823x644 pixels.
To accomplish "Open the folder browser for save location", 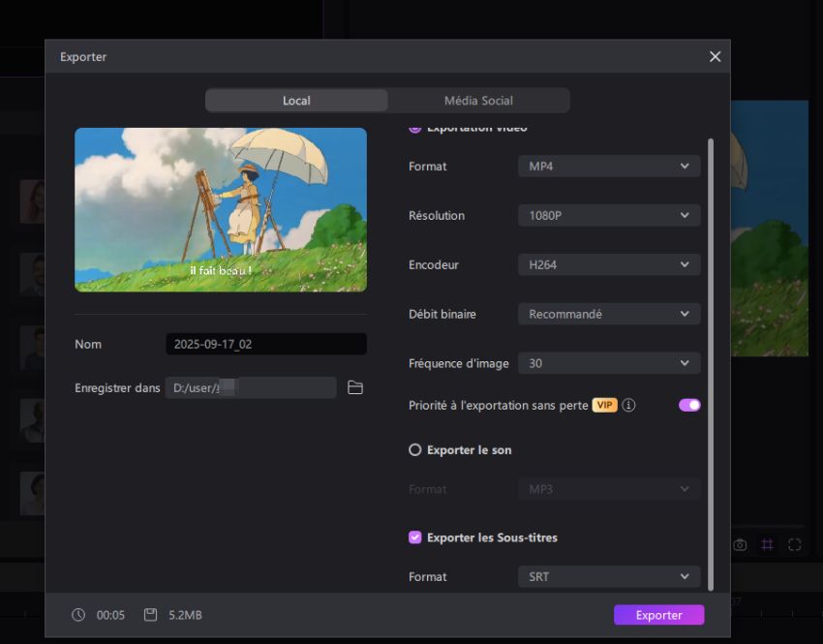I will click(355, 387).
